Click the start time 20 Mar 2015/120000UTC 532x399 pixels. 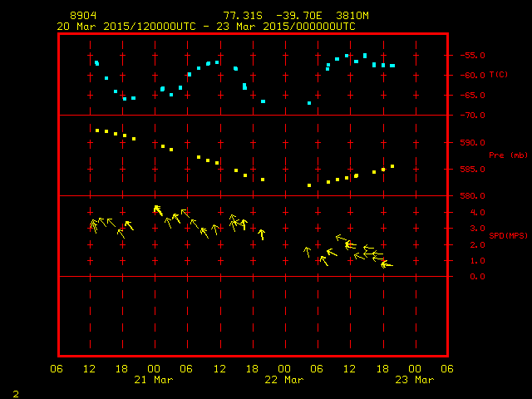pos(126,27)
